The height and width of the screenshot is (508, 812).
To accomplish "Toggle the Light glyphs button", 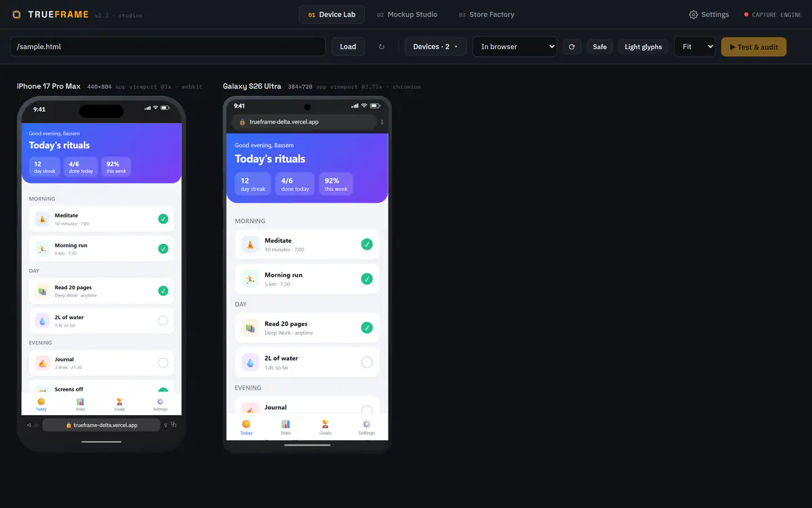I will 644,47.
